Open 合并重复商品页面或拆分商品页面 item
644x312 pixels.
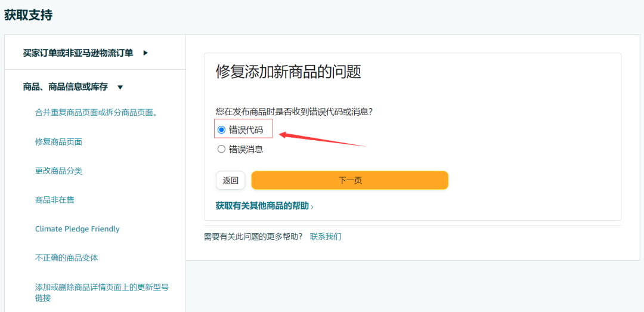coord(96,112)
